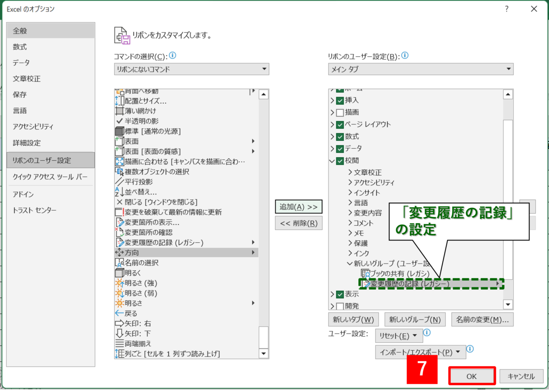549x392 pixels.
Task: Uncheck the 校閲 tab checkbox
Action: tap(340, 161)
